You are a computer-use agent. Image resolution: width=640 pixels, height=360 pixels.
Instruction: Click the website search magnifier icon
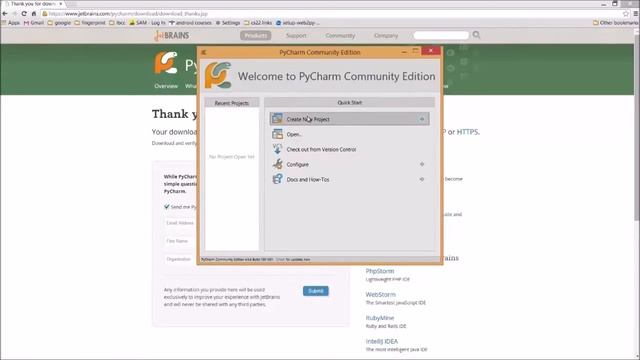pos(476,35)
